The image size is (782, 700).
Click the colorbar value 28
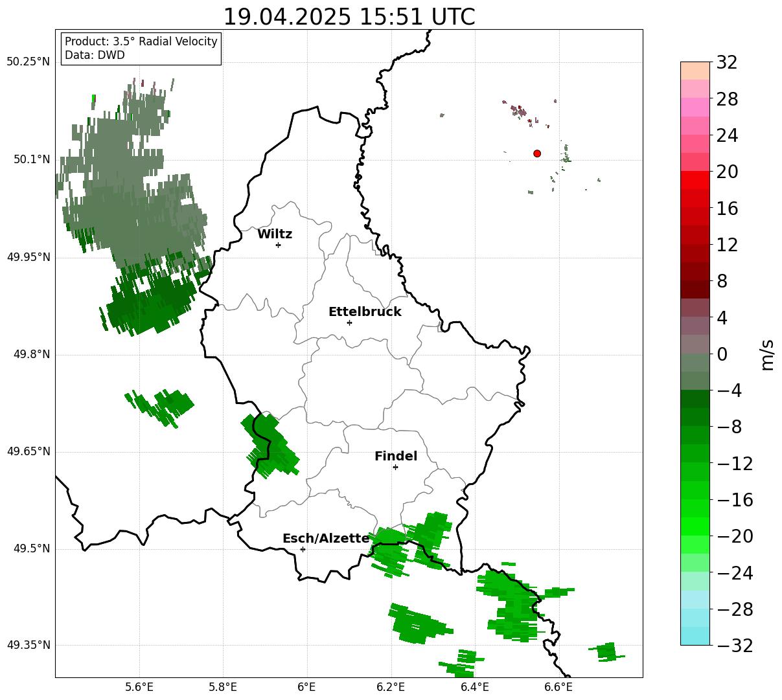click(x=728, y=100)
